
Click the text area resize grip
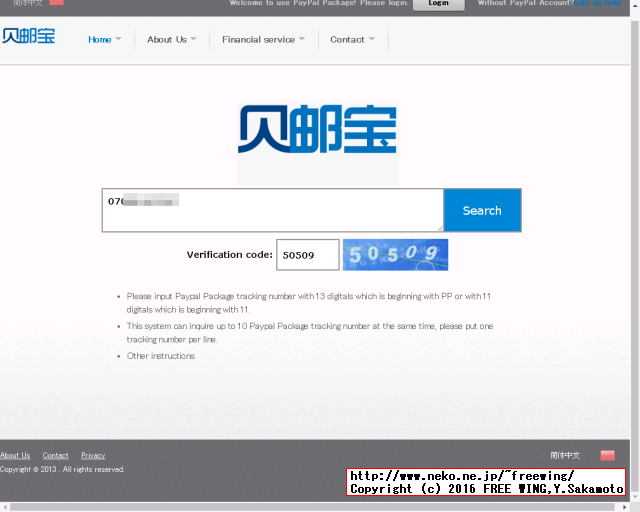440,229
